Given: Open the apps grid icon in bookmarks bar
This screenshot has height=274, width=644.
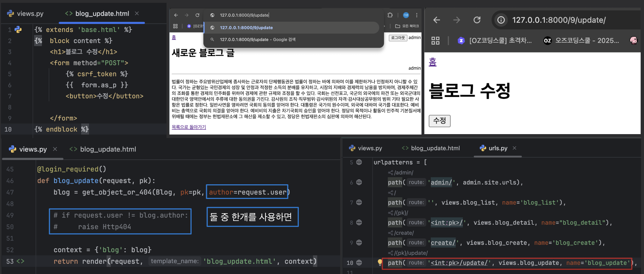Looking at the screenshot, I should click(x=435, y=41).
